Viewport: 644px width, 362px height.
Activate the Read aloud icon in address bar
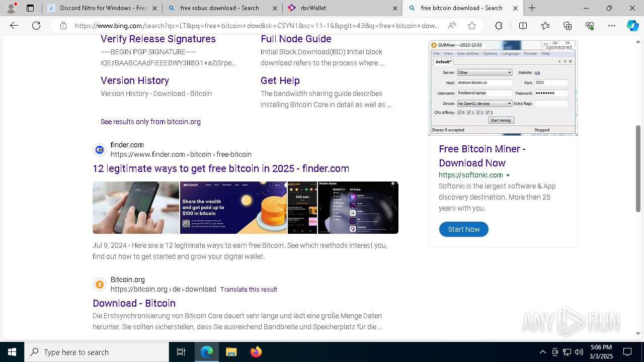452,26
